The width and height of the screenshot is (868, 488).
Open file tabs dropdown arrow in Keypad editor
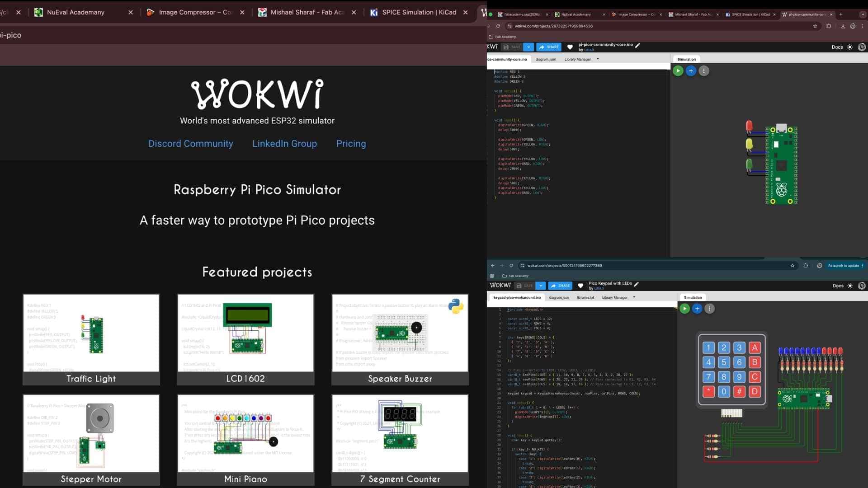coord(634,297)
